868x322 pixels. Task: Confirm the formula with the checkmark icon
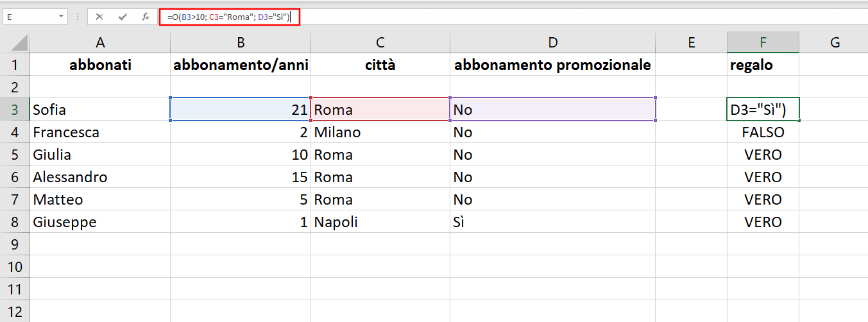pos(122,17)
